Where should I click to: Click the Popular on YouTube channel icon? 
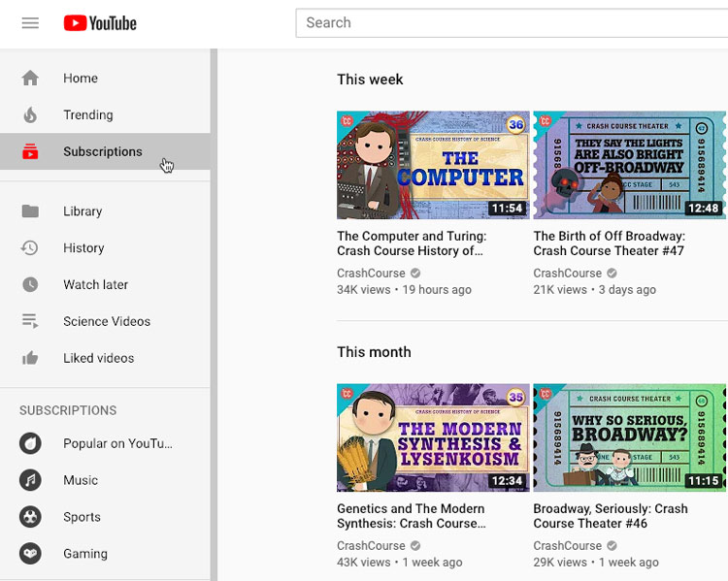(x=30, y=443)
